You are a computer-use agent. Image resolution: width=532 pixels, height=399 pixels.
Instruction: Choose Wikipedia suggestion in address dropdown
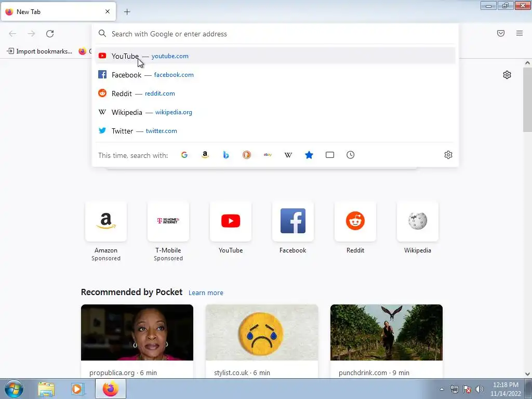coord(275,112)
